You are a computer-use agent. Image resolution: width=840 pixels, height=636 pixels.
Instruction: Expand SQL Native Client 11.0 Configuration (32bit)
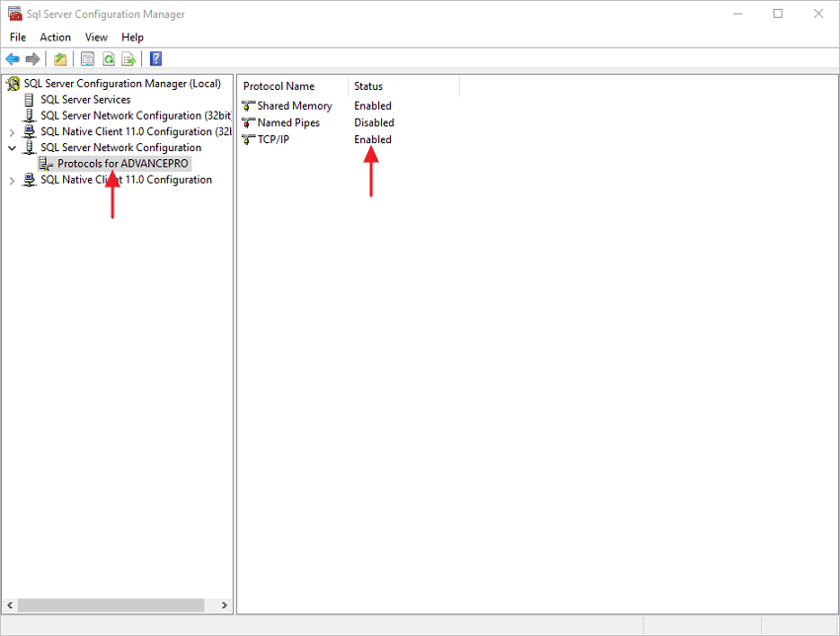[x=12, y=132]
